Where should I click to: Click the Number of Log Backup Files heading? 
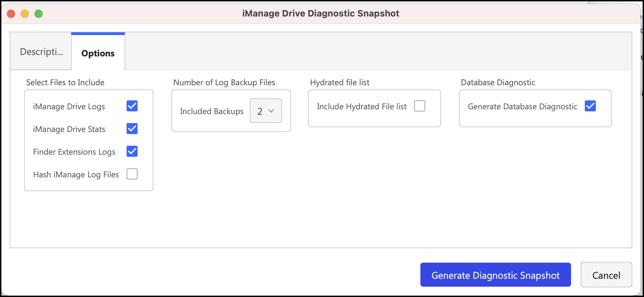tap(224, 82)
